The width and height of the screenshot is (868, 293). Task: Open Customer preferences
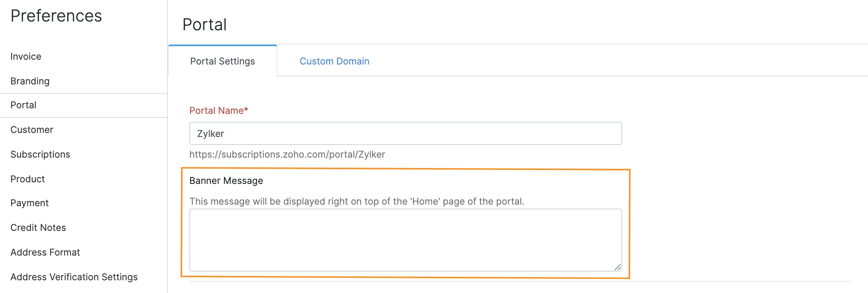[x=31, y=129]
